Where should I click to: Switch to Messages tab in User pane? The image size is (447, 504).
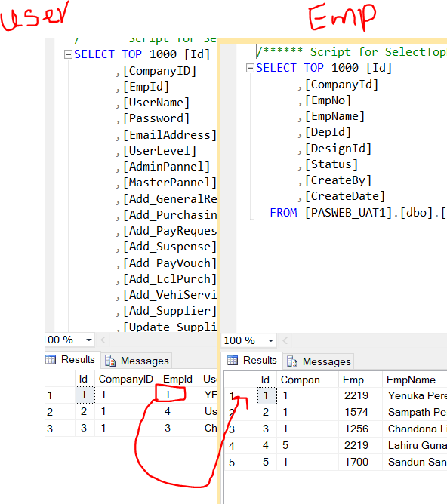[137, 361]
